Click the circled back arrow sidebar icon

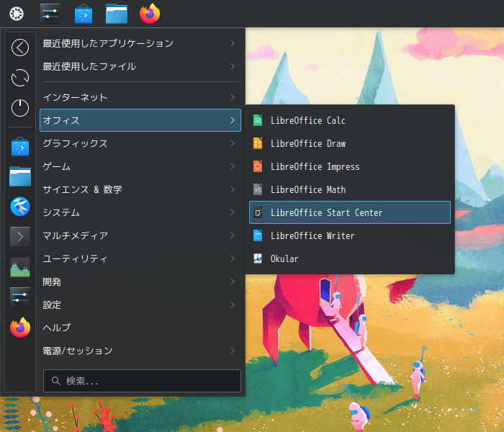[x=20, y=48]
